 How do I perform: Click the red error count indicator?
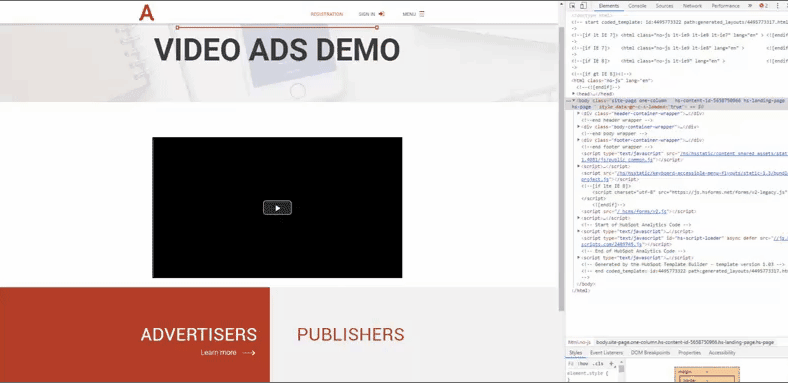763,6
